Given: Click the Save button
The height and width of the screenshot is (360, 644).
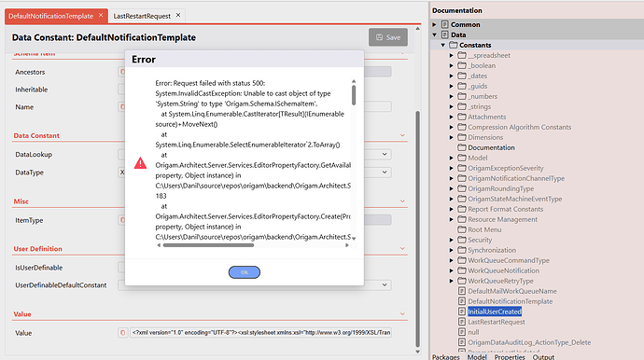Looking at the screenshot, I should point(388,37).
